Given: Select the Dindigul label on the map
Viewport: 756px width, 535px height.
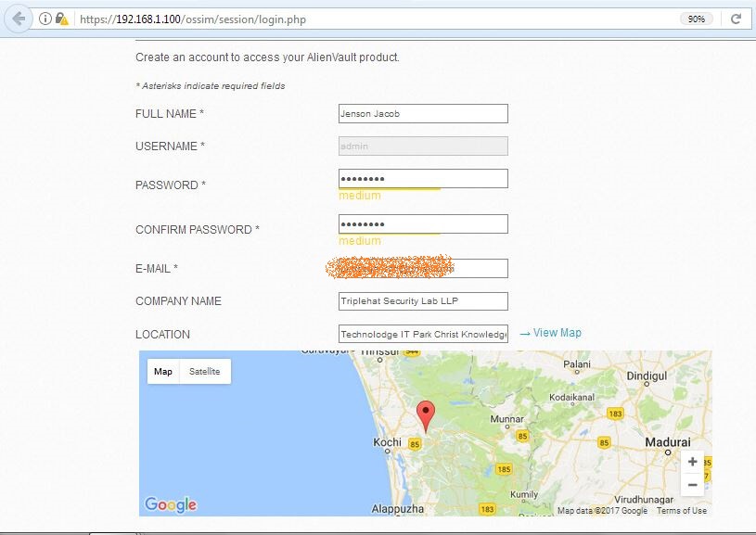Looking at the screenshot, I should click(647, 376).
